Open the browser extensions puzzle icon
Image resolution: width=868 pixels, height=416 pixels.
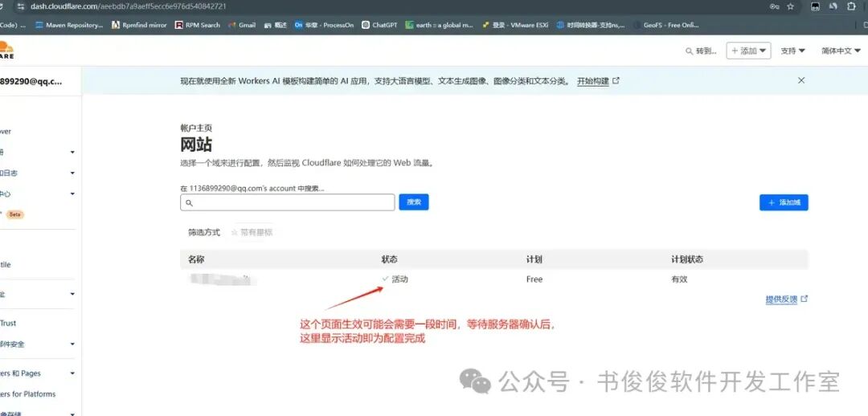851,6
